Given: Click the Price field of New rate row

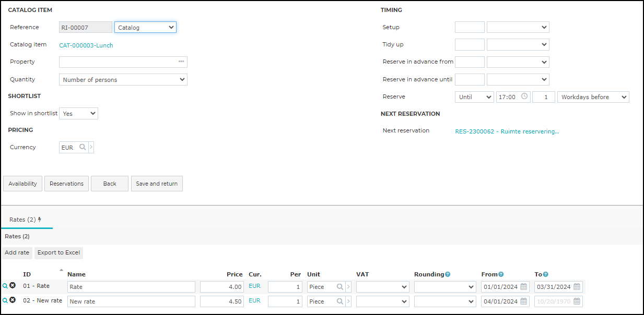Looking at the screenshot, I should tap(223, 301).
